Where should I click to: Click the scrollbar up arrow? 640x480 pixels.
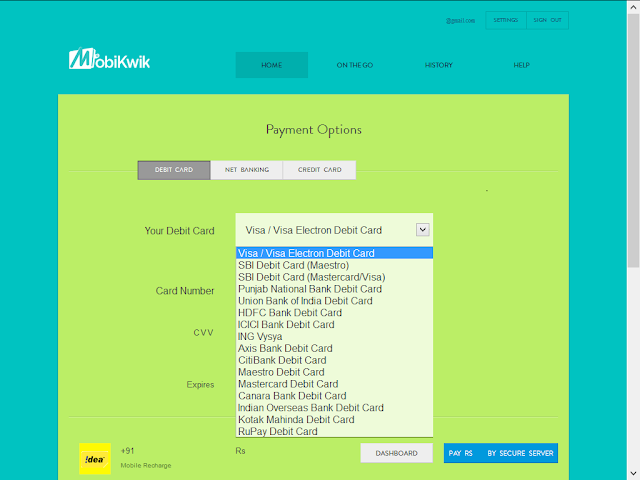633,7
